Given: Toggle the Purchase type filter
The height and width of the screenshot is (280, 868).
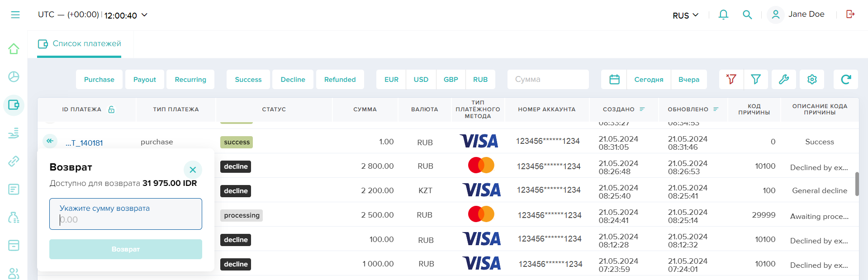Looking at the screenshot, I should coord(99,80).
